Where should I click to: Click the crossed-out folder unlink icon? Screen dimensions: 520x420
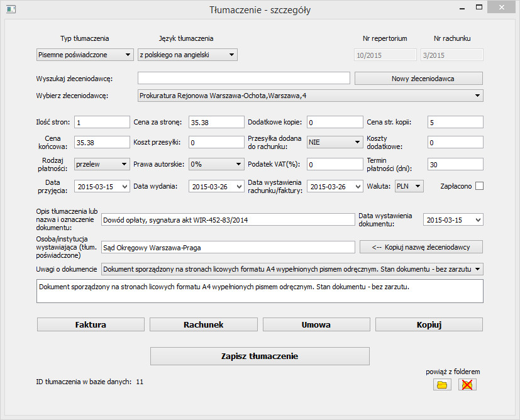point(467,385)
